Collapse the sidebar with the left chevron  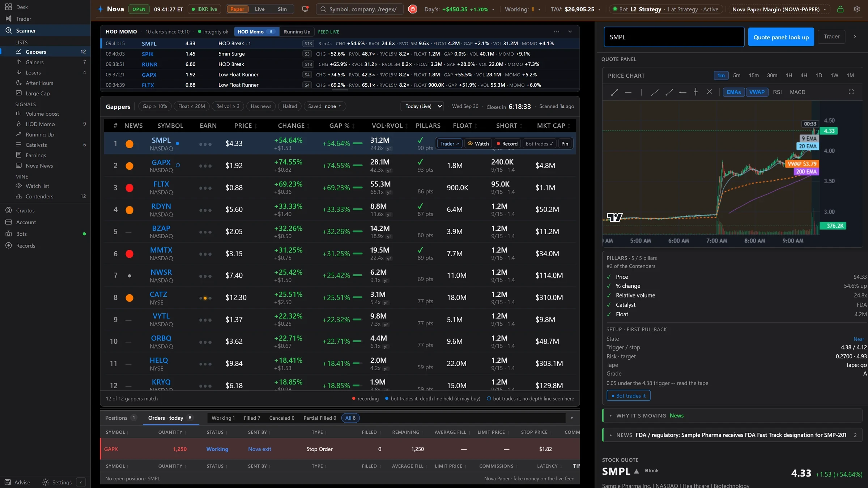81,482
